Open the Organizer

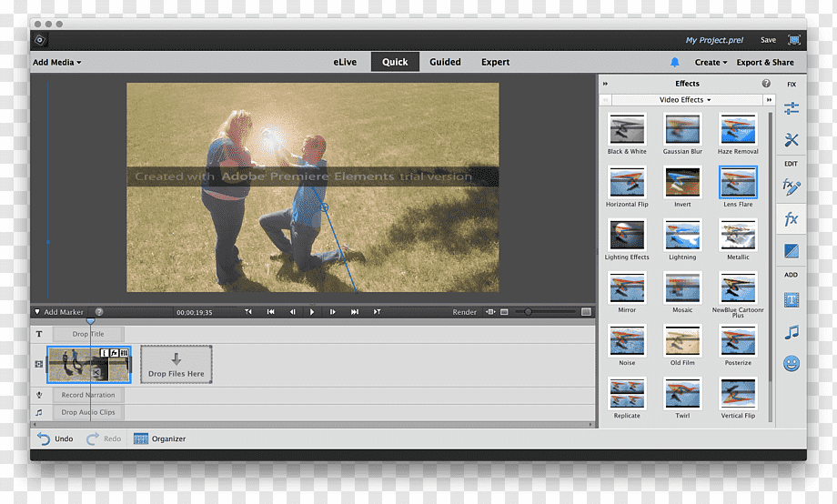[x=159, y=438]
